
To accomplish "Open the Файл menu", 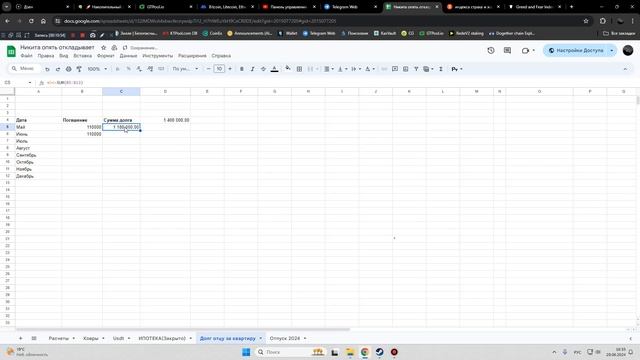I will pos(27,56).
